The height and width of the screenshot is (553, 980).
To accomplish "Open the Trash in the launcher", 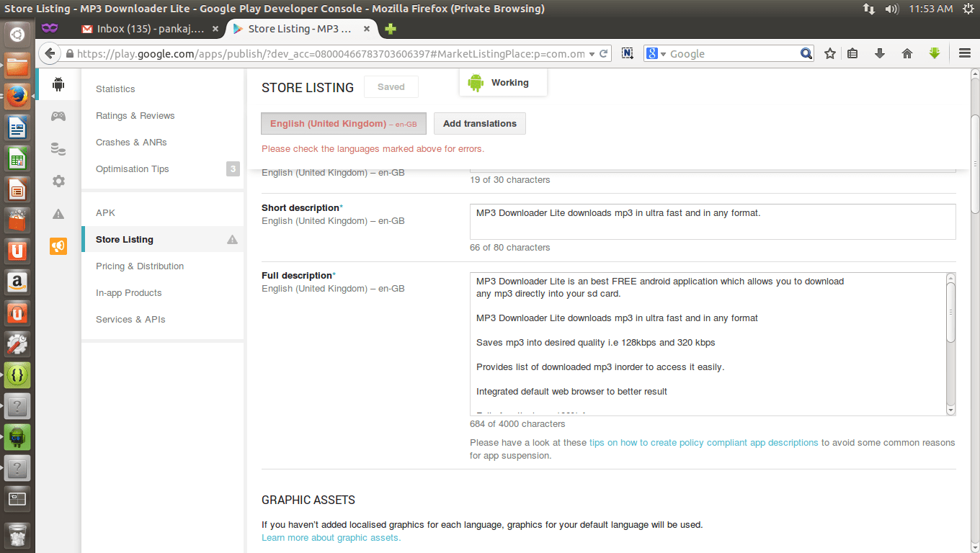I will tap(17, 536).
